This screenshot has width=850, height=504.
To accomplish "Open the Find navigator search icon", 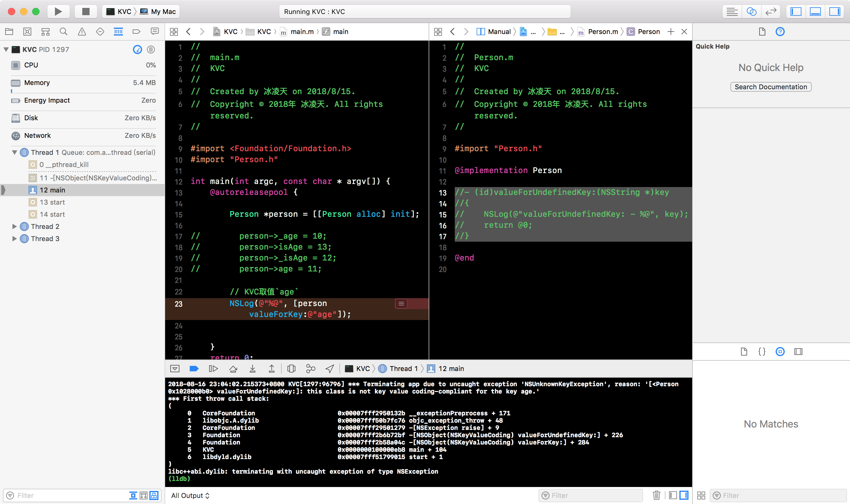I will pyautogui.click(x=63, y=32).
